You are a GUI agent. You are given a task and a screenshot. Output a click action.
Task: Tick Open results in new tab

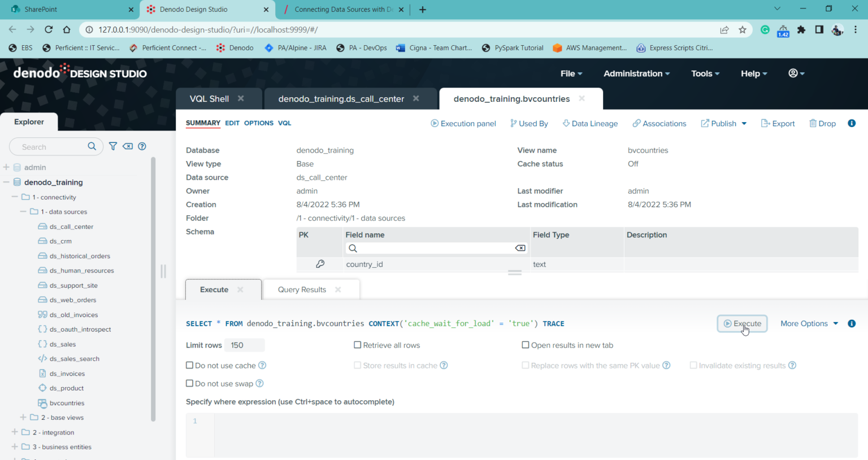point(526,345)
